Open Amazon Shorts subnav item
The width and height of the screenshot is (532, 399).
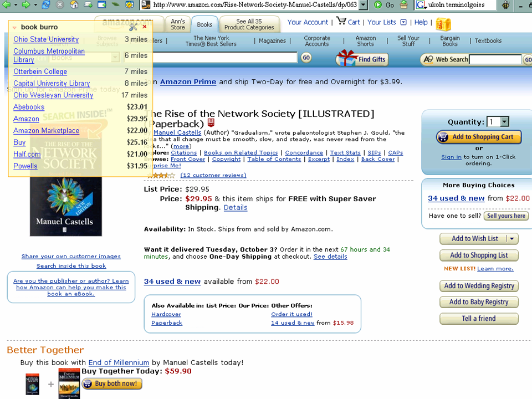[x=366, y=40]
